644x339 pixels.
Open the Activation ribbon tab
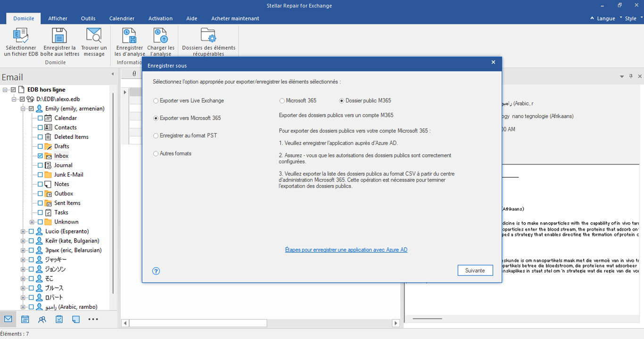pyautogui.click(x=160, y=18)
